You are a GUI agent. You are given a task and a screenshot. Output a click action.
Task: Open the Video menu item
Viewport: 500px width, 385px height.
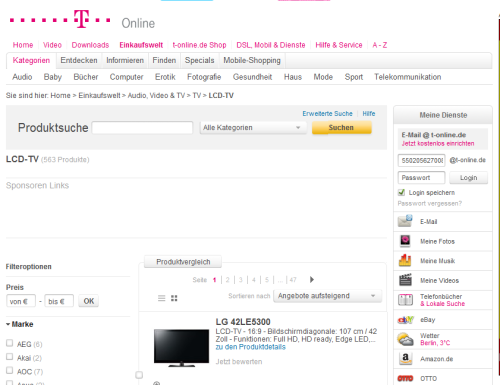(52, 45)
